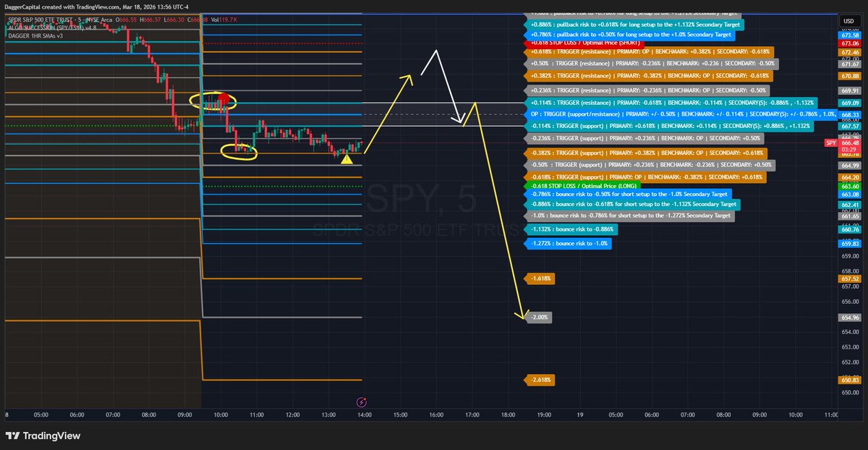Click the current price label 666.48
Screen dimensions: 868x450
[x=850, y=143]
